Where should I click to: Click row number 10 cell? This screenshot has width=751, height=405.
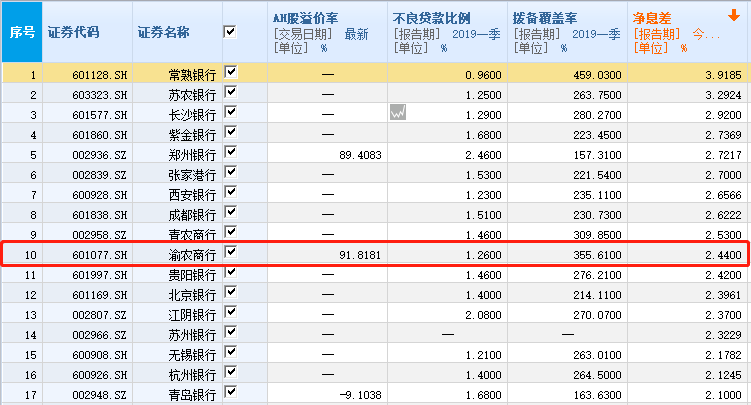[22, 255]
